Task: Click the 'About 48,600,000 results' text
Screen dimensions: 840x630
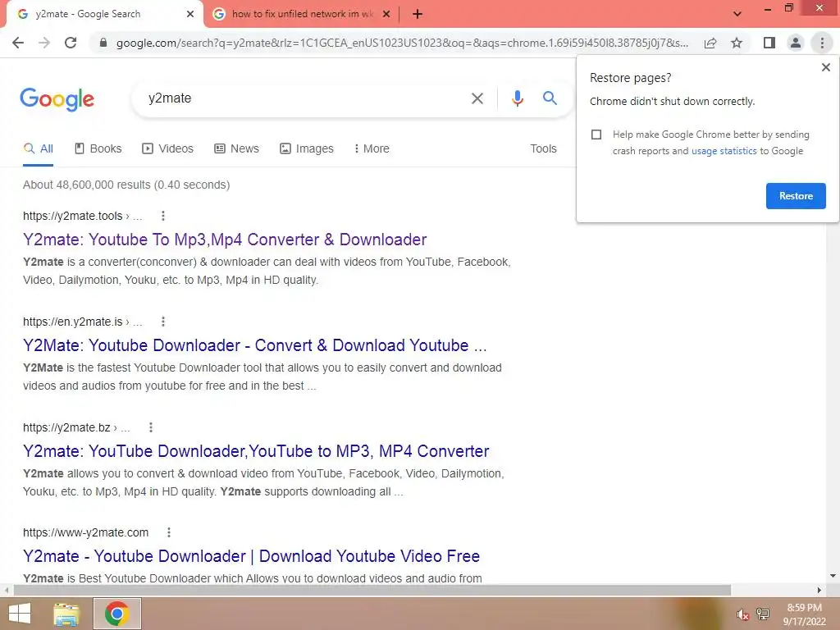Action: tap(126, 185)
